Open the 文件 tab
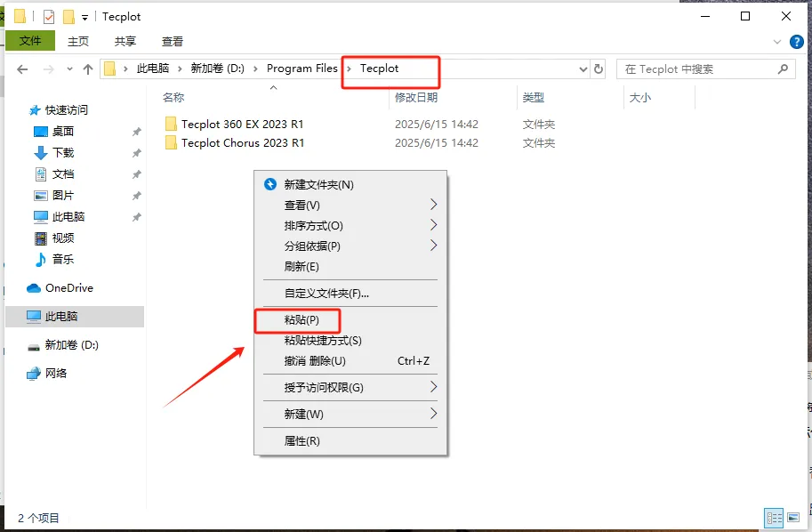 [30, 41]
